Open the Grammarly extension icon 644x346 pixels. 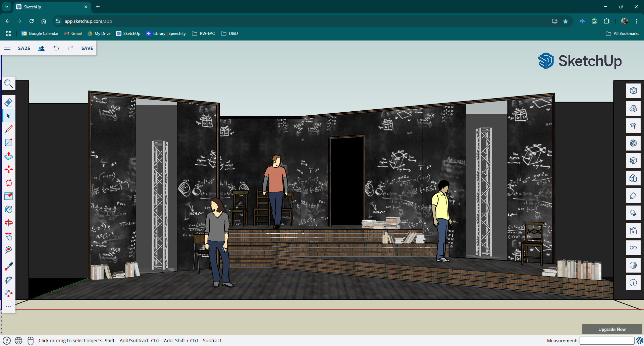(594, 21)
